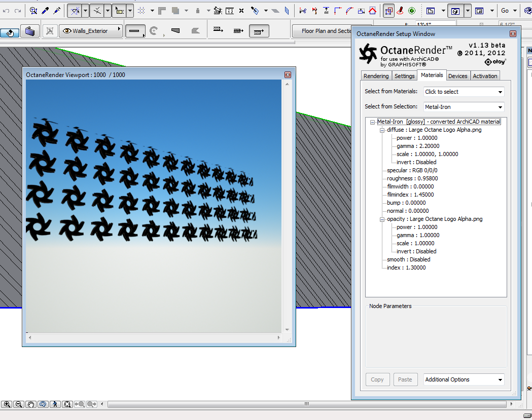The image size is (532, 420).
Task: Select the Inject Parameters syringe tool
Action: click(57, 11)
